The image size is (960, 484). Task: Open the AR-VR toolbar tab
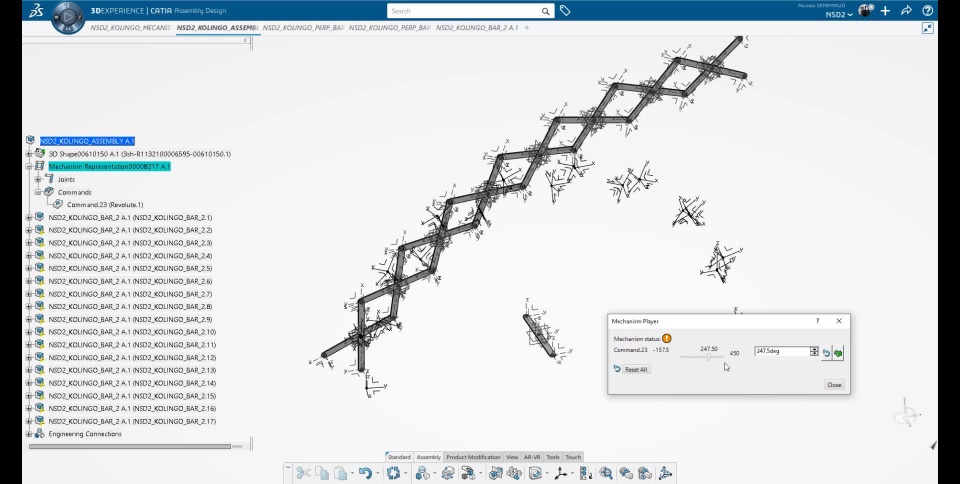click(532, 457)
